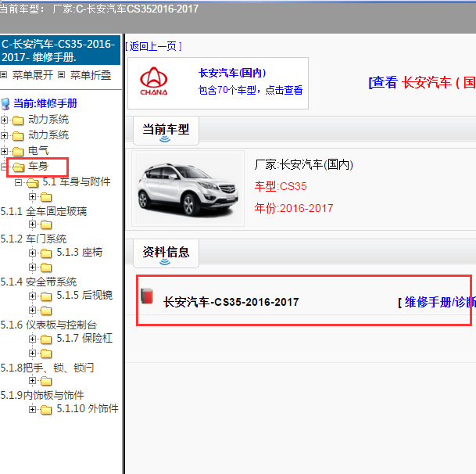Expand the second 动力系统 tree node

pyautogui.click(x=4, y=135)
